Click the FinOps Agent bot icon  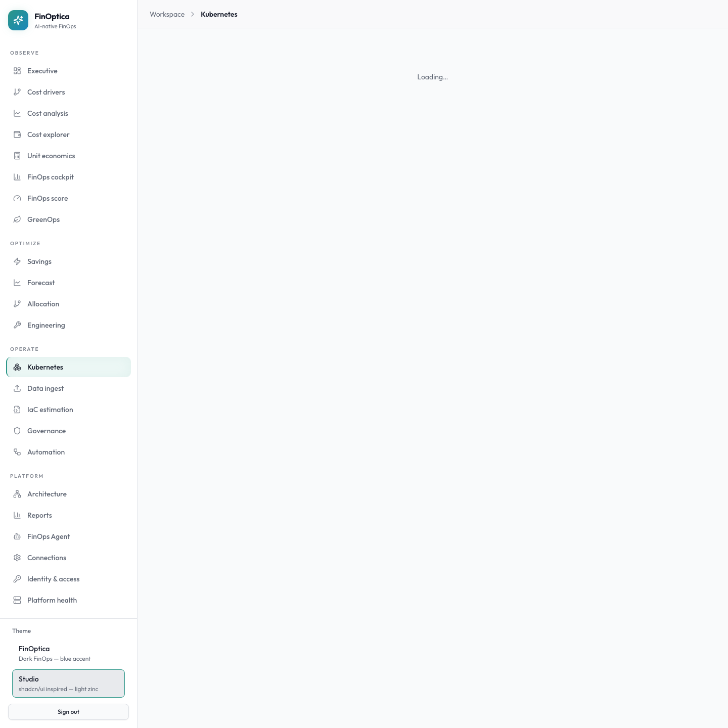coord(17,536)
